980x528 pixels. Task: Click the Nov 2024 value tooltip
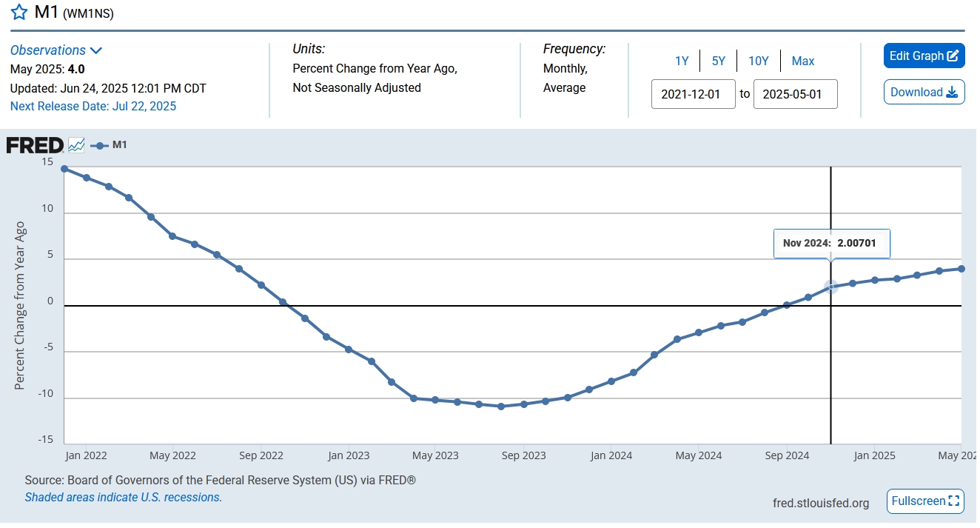[x=831, y=244]
